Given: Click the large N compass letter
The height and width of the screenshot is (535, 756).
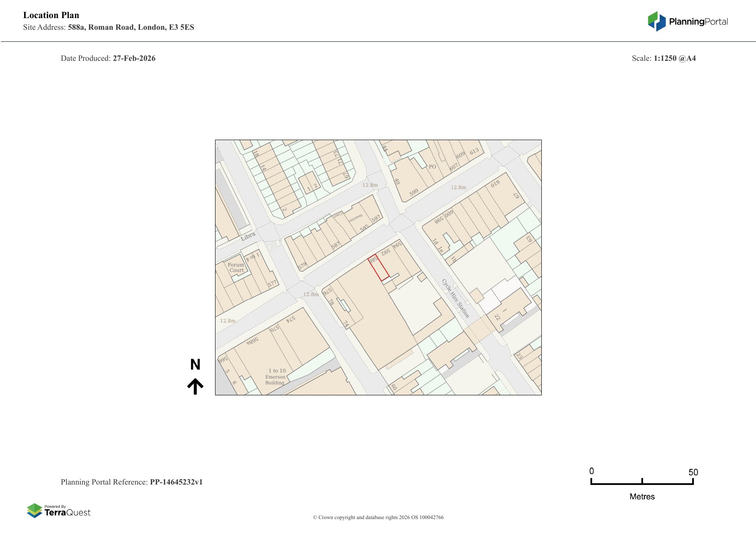Looking at the screenshot, I should click(x=195, y=365).
